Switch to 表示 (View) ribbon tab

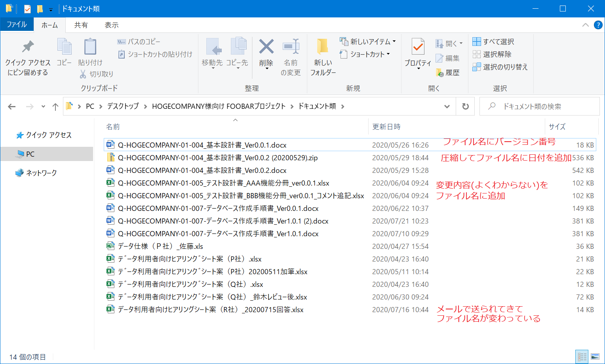click(x=111, y=25)
